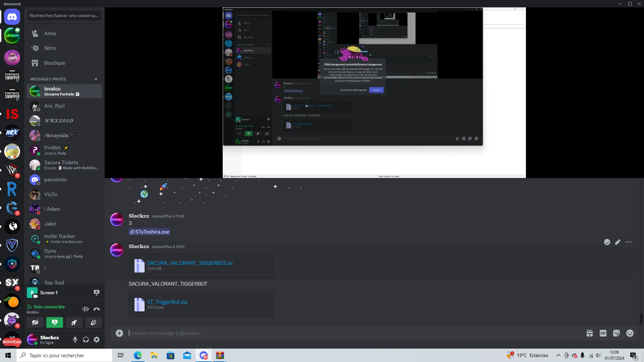Open Amis friends tab

pyautogui.click(x=64, y=34)
